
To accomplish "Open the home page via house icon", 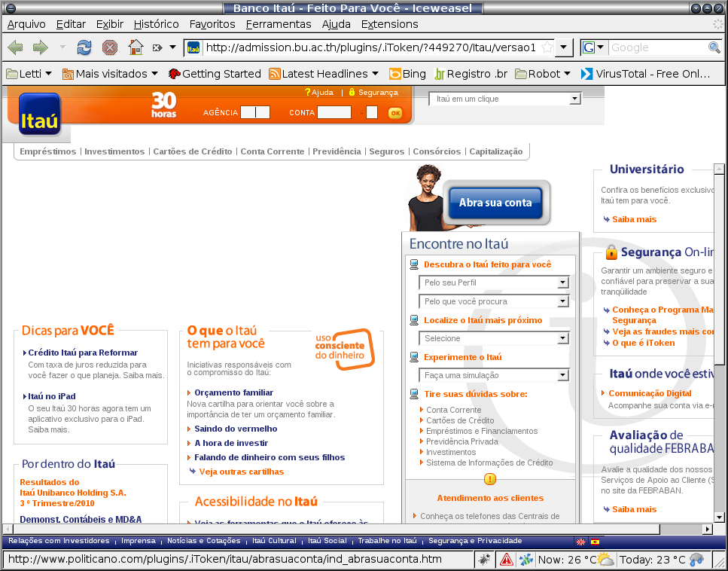I will click(136, 47).
